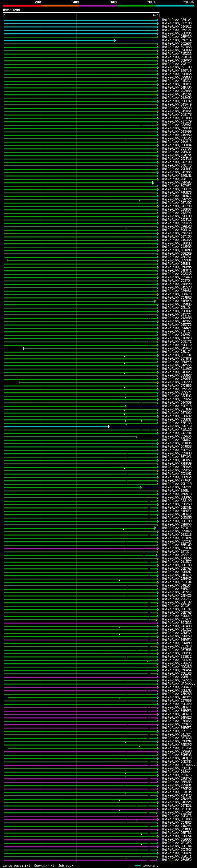Select hit label UniRef100_B8LPA0
The height and width of the screenshot is (868, 197).
[x=176, y=497]
